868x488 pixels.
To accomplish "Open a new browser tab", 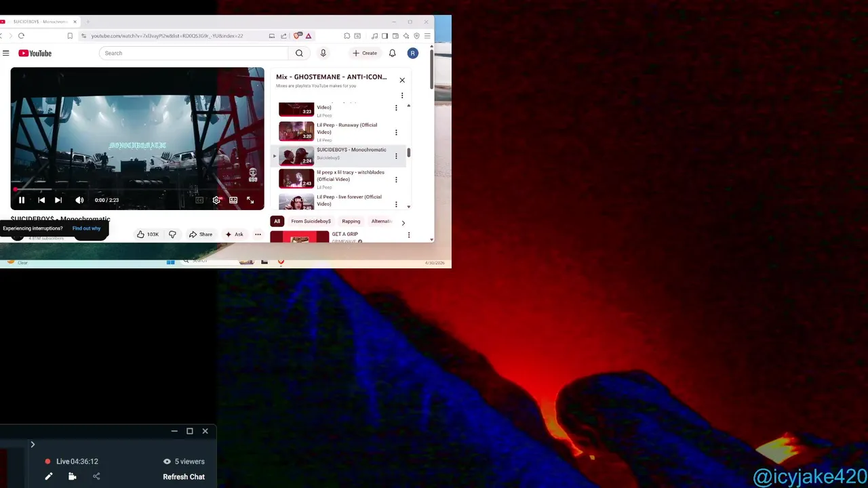I will click(x=87, y=22).
